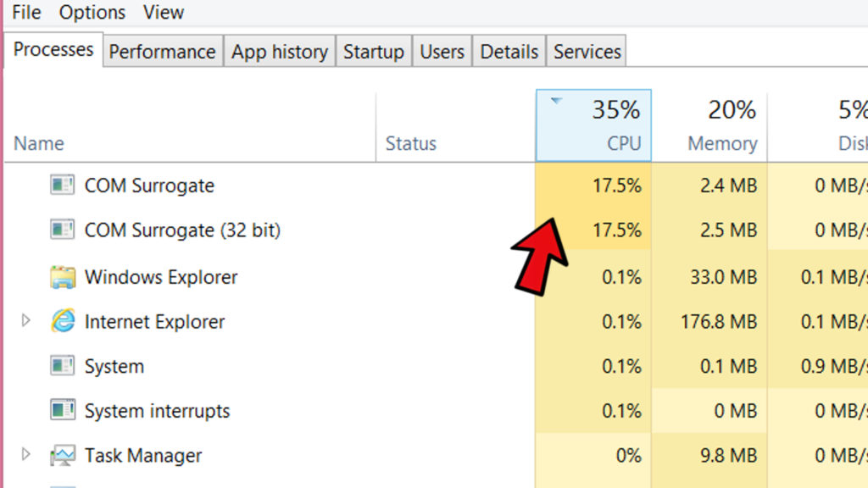Sort by the Name column header

click(39, 143)
